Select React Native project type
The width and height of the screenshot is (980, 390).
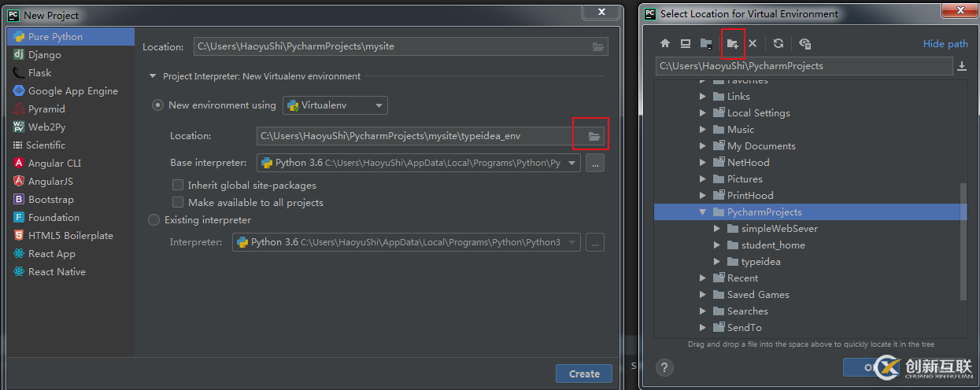[71, 272]
